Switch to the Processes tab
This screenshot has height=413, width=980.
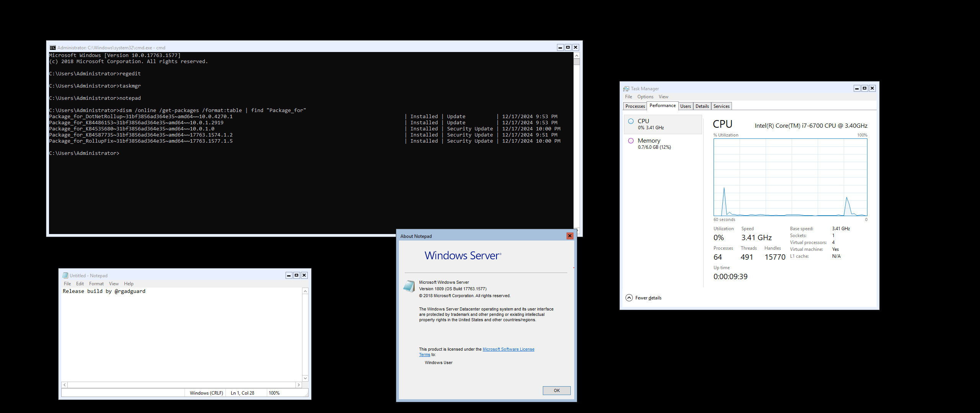tap(635, 106)
